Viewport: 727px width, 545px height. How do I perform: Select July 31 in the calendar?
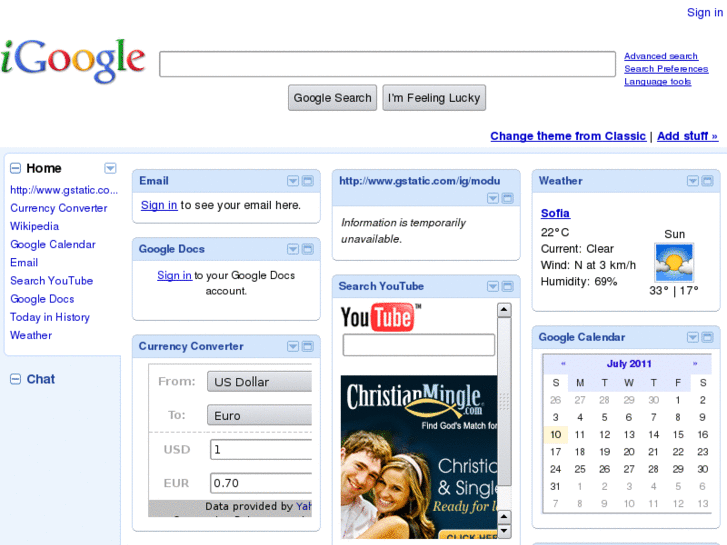[x=555, y=487]
